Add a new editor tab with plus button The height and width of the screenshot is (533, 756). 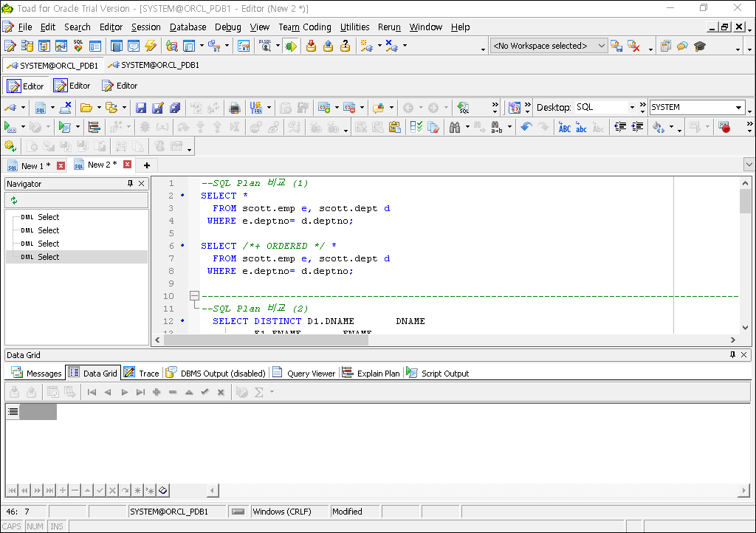coord(147,165)
